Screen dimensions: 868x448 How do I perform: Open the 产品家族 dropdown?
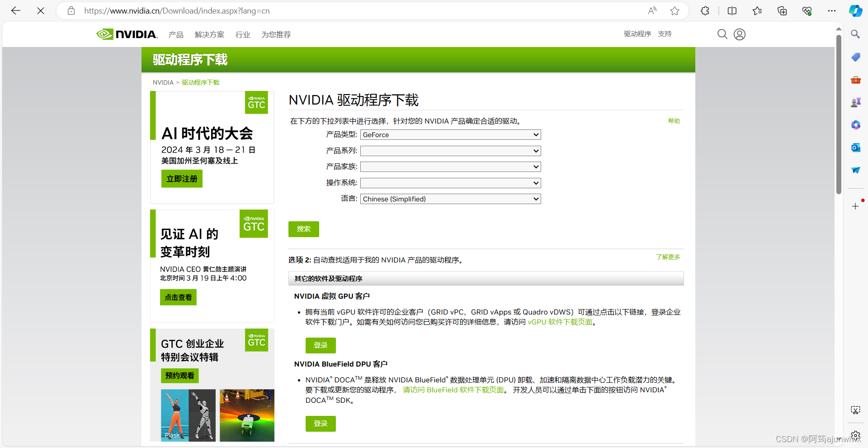(450, 167)
